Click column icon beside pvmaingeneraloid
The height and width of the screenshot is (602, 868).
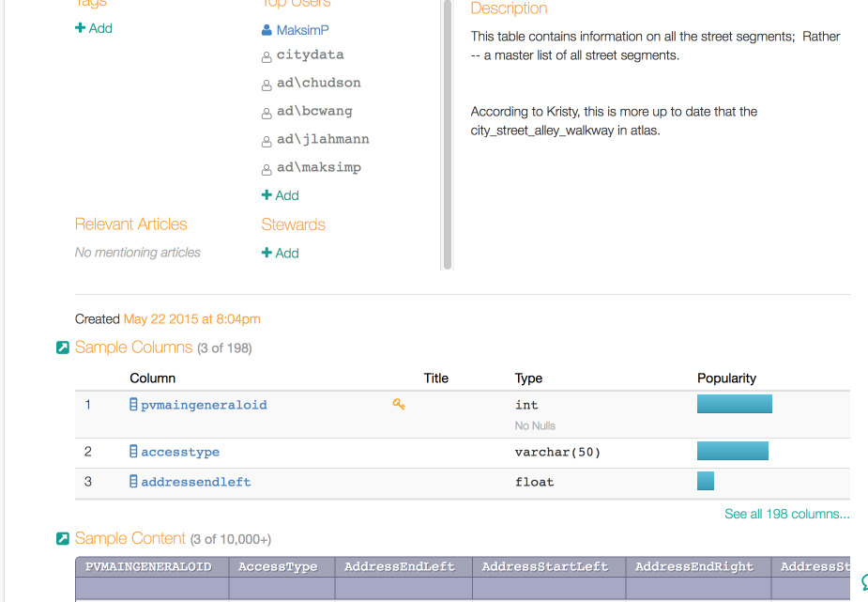(133, 405)
